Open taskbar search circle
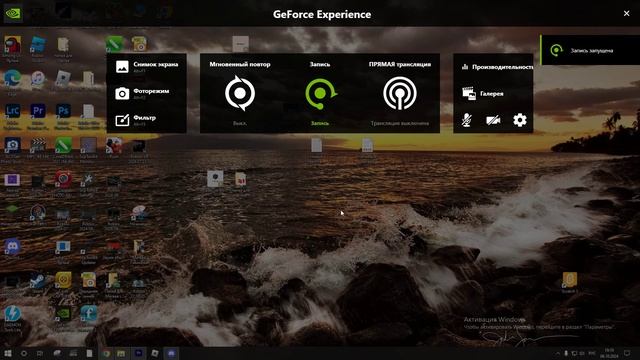640x360 pixels. pyautogui.click(x=24, y=353)
